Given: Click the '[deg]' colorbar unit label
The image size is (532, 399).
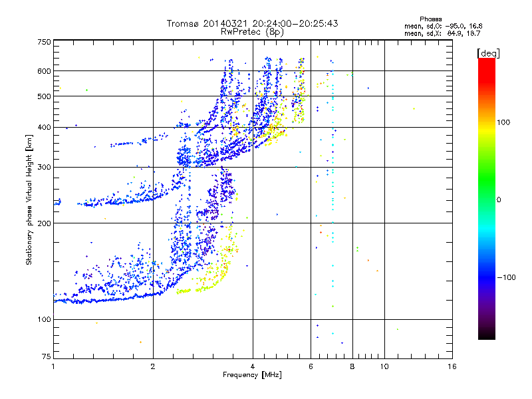Looking at the screenshot, I should [x=488, y=53].
